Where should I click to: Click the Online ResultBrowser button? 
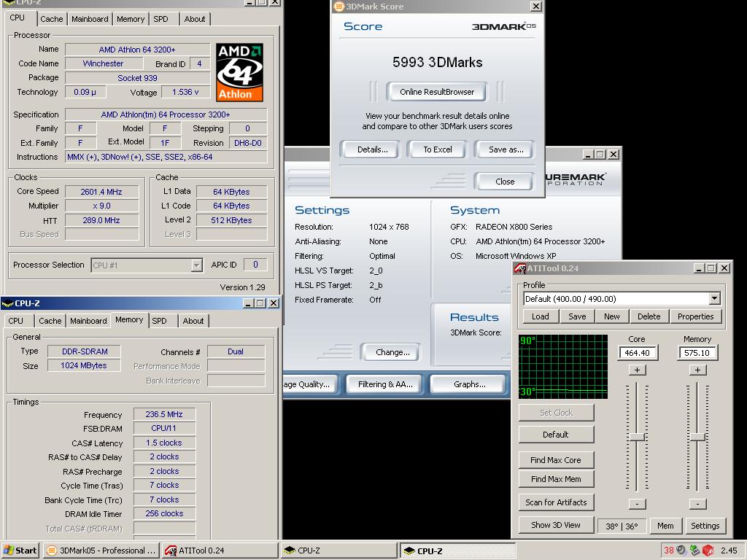437,92
